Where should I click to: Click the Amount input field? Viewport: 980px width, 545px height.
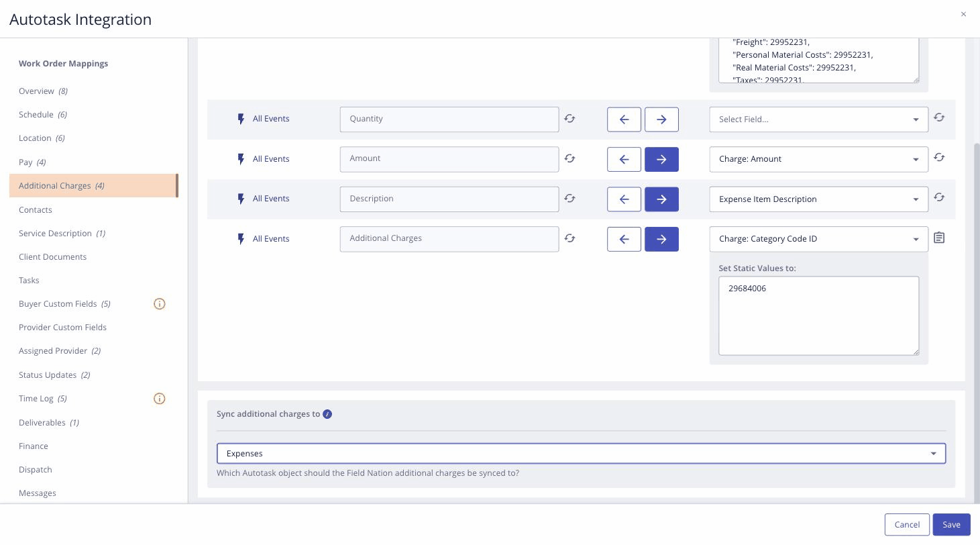click(x=449, y=159)
